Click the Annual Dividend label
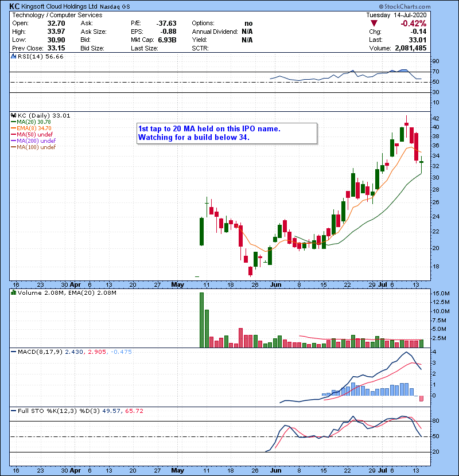This screenshot has height=476, width=459. click(x=215, y=32)
